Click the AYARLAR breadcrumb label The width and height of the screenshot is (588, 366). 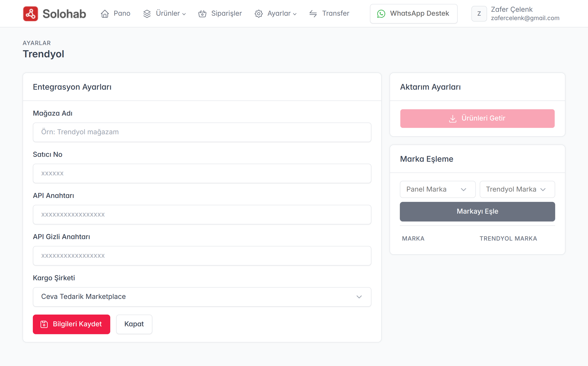click(37, 43)
